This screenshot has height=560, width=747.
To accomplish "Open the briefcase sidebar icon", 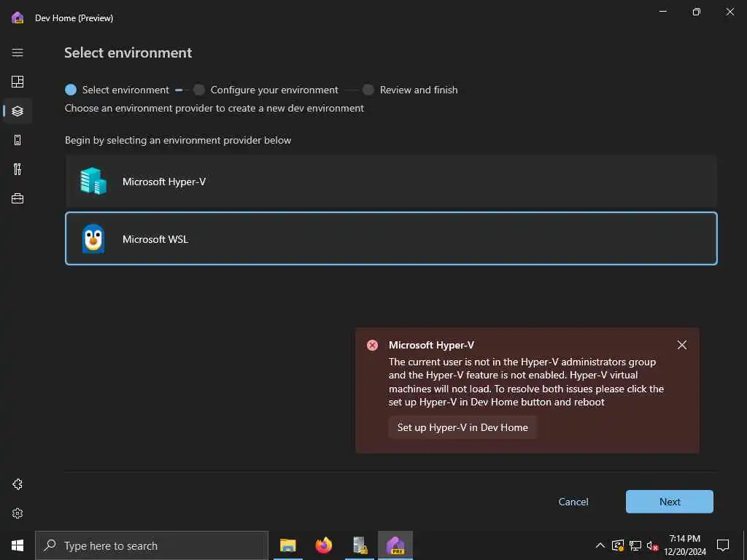I will pos(18,198).
